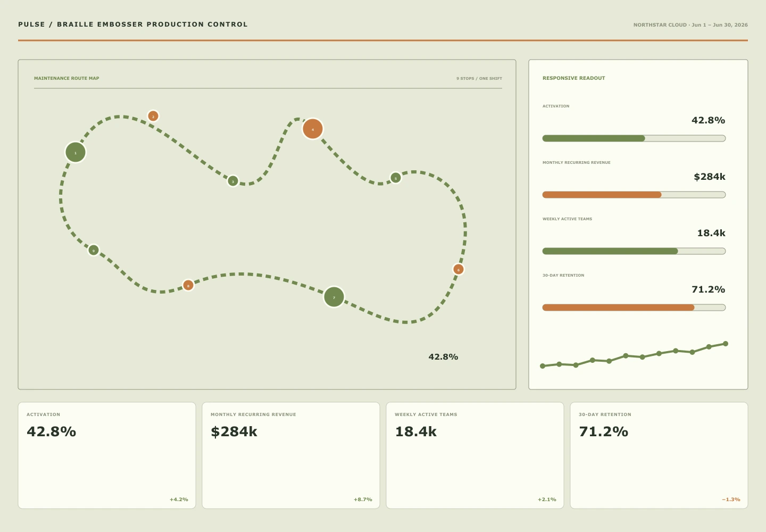Click the "71.2%" value in Responsive Readout
The height and width of the screenshot is (532, 766).
pos(709,289)
